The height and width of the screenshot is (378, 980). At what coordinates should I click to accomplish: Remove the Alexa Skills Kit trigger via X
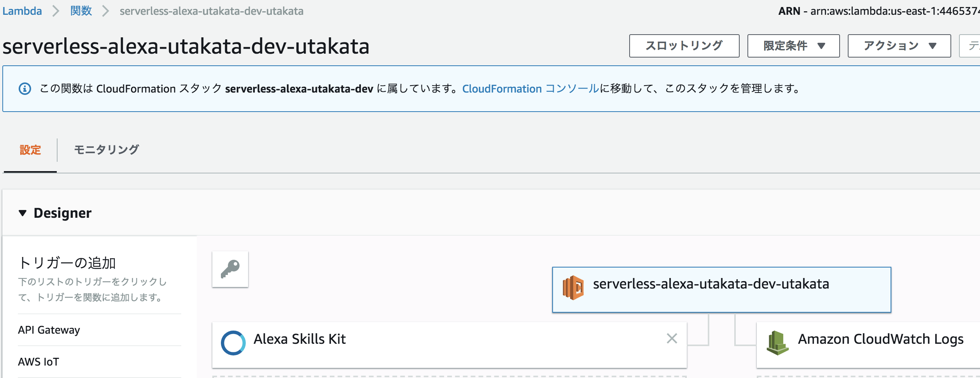pyautogui.click(x=672, y=338)
